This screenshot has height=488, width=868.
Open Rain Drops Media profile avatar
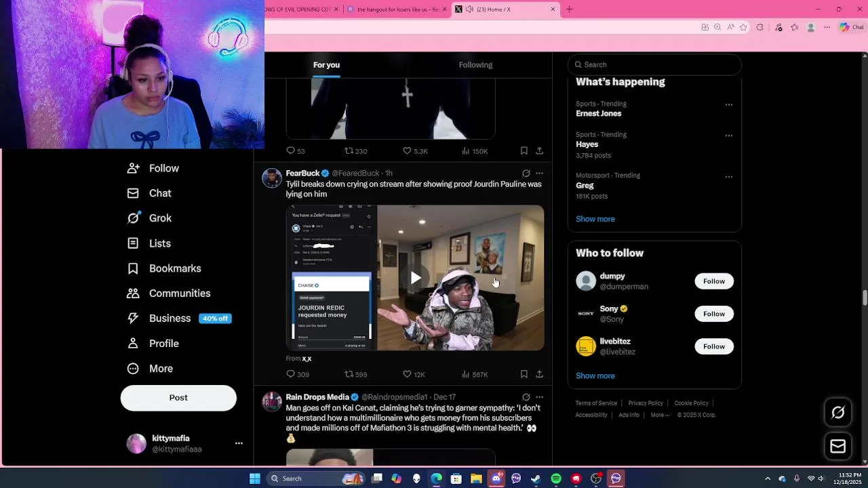click(272, 401)
